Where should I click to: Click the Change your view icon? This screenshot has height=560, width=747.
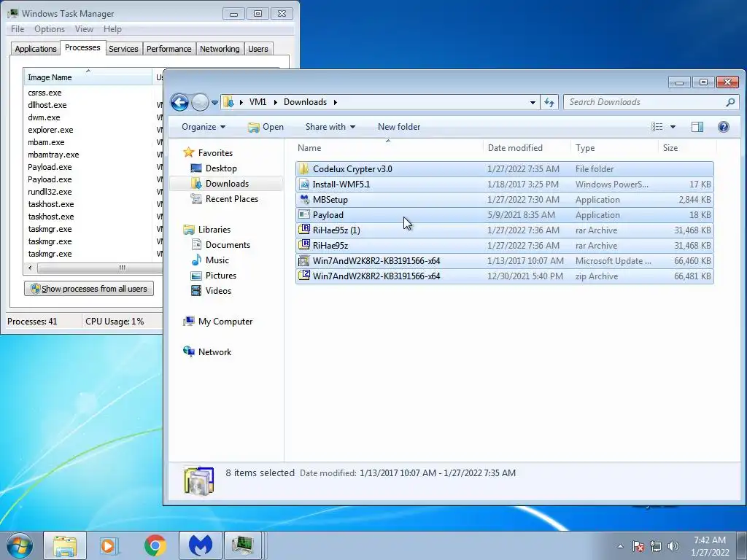(657, 127)
